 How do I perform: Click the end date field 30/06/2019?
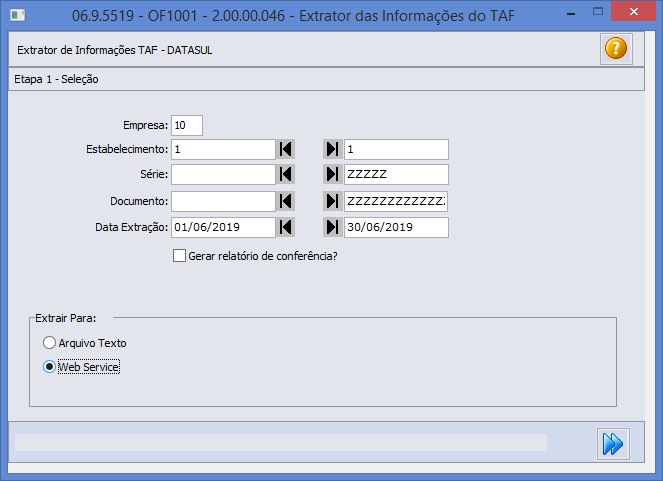pos(396,227)
